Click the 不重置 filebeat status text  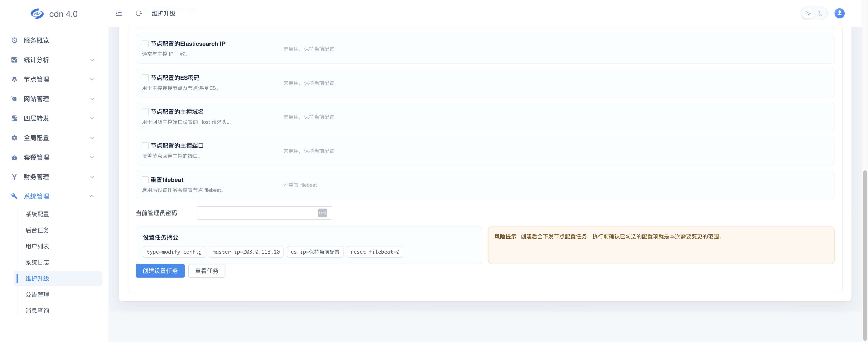pos(300,185)
